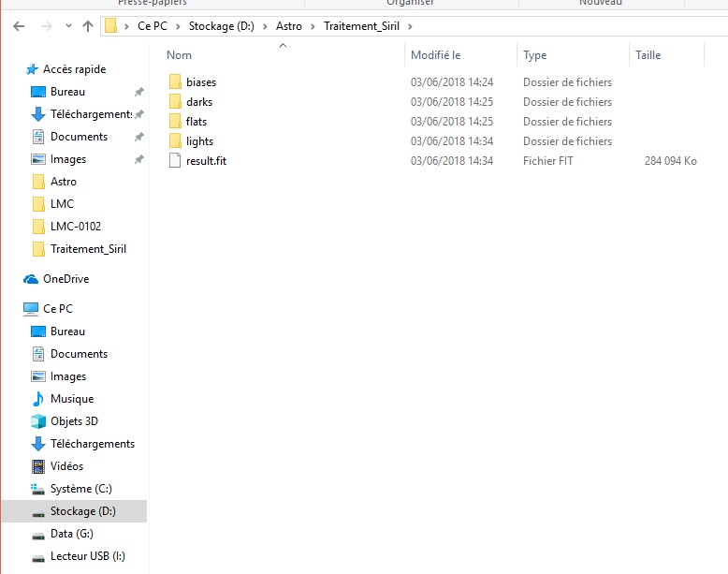Open the 'LMC-0102' quick access folder
The image size is (728, 574).
76,227
